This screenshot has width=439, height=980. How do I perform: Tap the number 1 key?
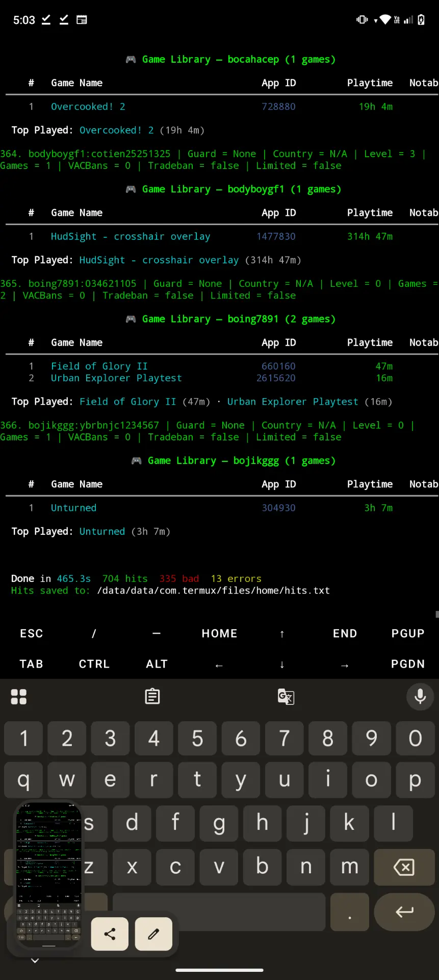click(23, 738)
